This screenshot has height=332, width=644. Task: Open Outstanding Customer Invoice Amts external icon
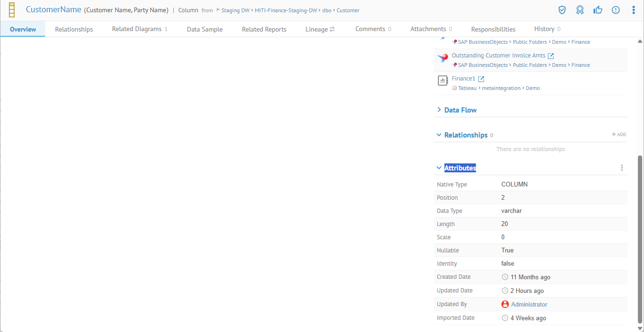point(551,56)
